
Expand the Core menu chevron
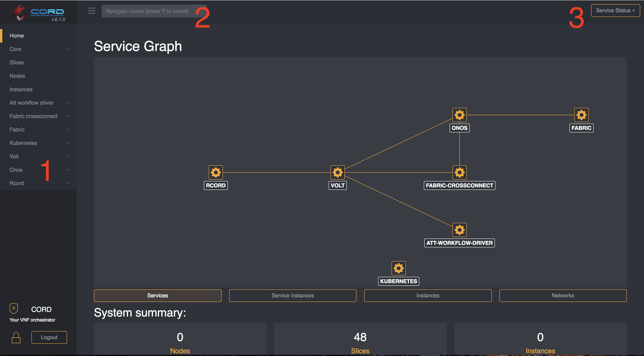69,49
